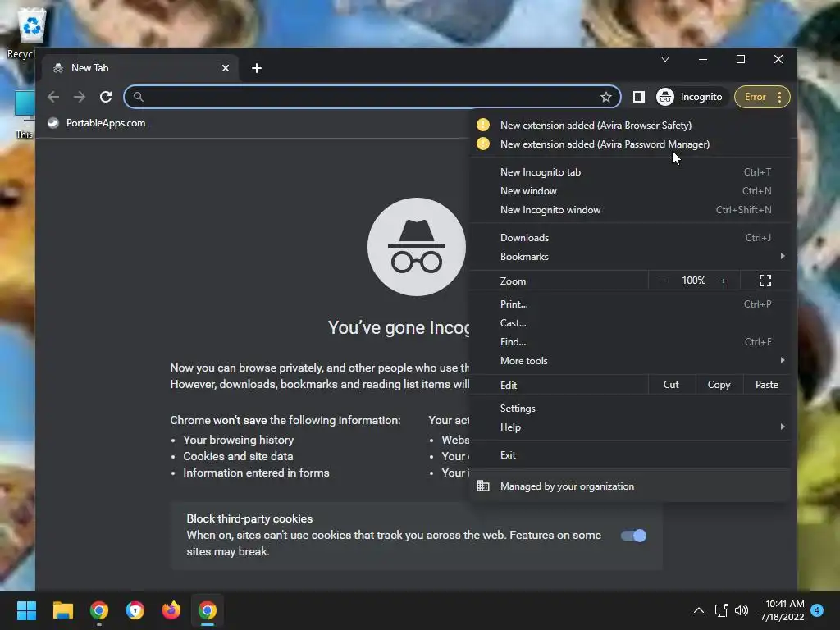840x630 pixels.
Task: Click the volume tray icon
Action: pyautogui.click(x=742, y=610)
